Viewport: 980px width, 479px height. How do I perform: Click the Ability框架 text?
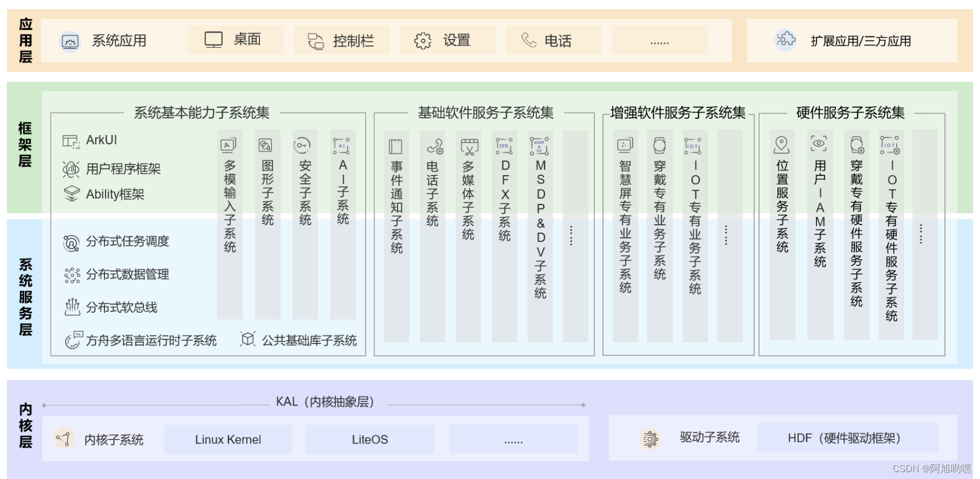point(115,194)
